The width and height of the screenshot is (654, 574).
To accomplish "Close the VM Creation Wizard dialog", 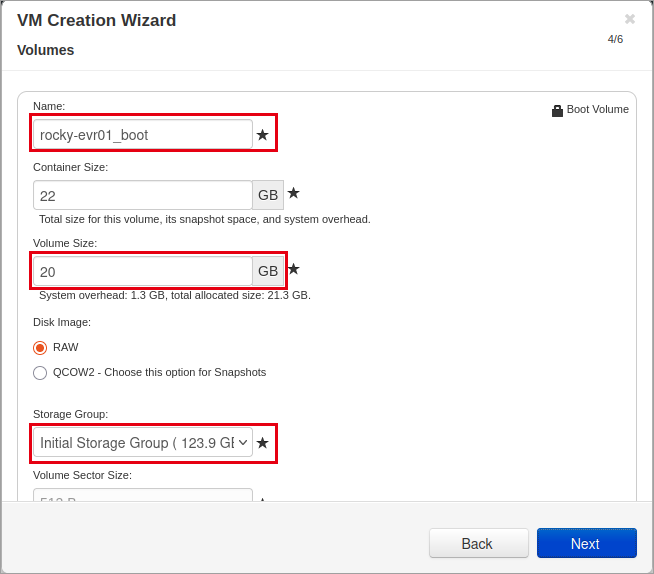I will [630, 19].
